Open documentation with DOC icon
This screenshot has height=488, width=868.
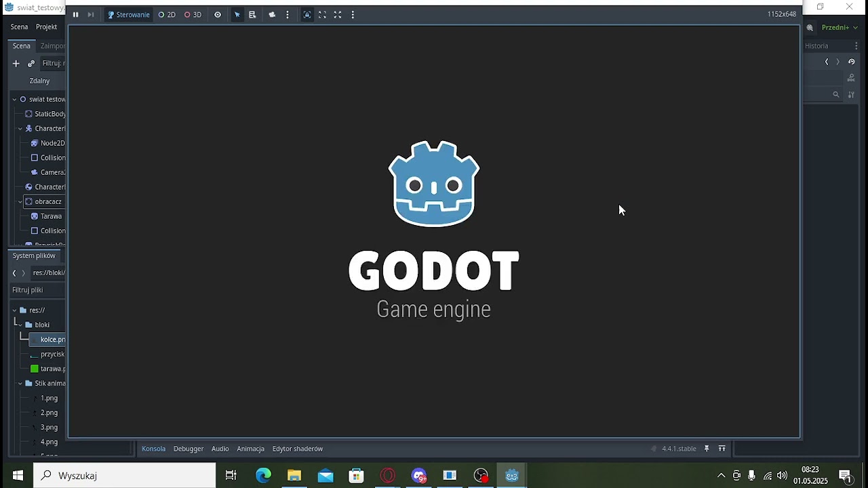point(851,78)
